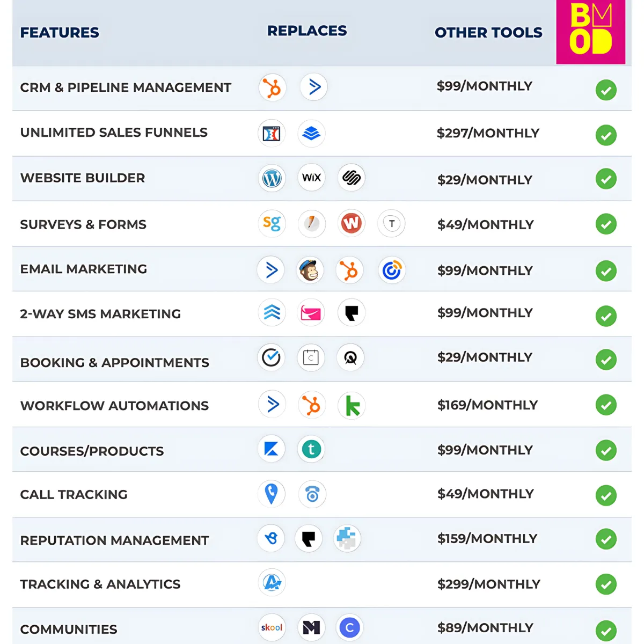Screen dimensions: 644x644
Task: Click the Teachable t icon in Courses row
Action: click(311, 449)
